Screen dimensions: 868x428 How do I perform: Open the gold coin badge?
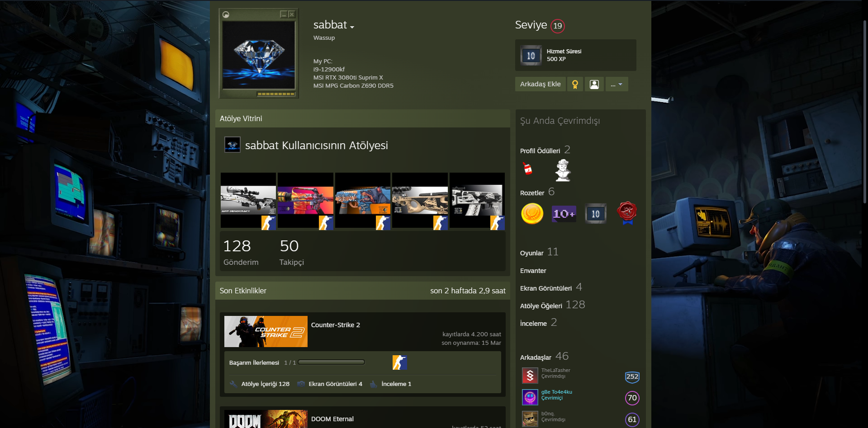(532, 214)
